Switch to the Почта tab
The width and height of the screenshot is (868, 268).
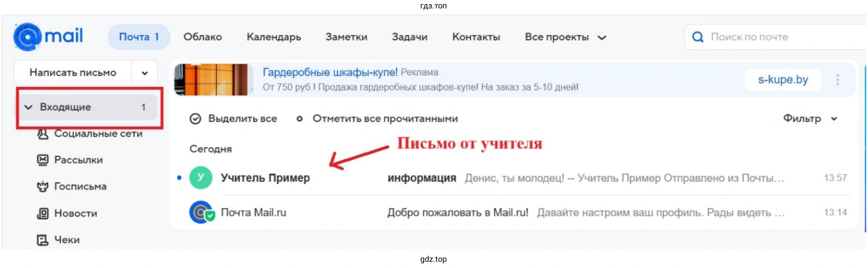[139, 37]
